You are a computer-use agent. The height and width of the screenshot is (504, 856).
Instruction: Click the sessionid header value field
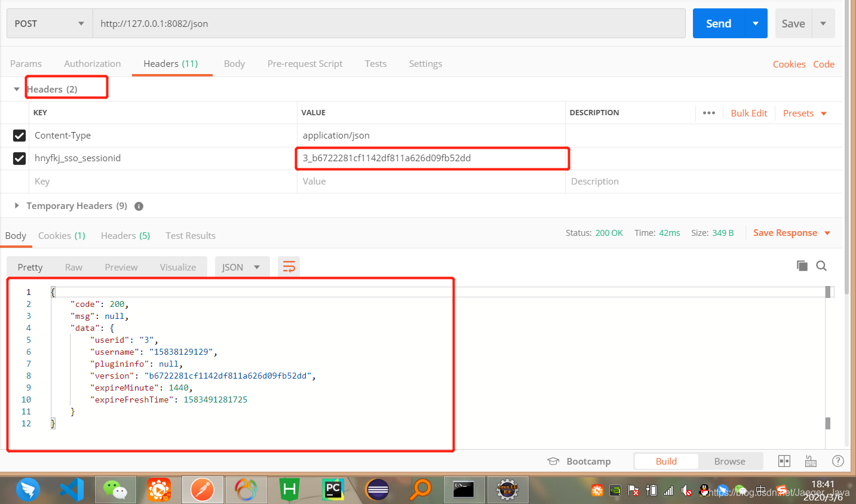click(431, 158)
